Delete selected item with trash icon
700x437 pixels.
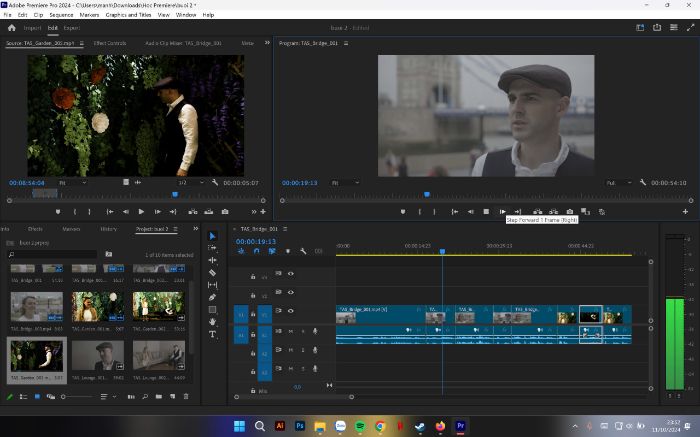[186, 396]
